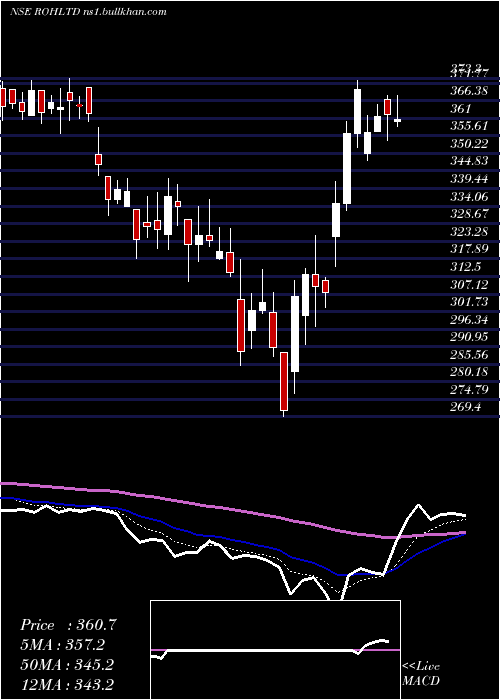Click the 5MA : 357.2 readout
This screenshot has width=500, height=700.
(63, 645)
